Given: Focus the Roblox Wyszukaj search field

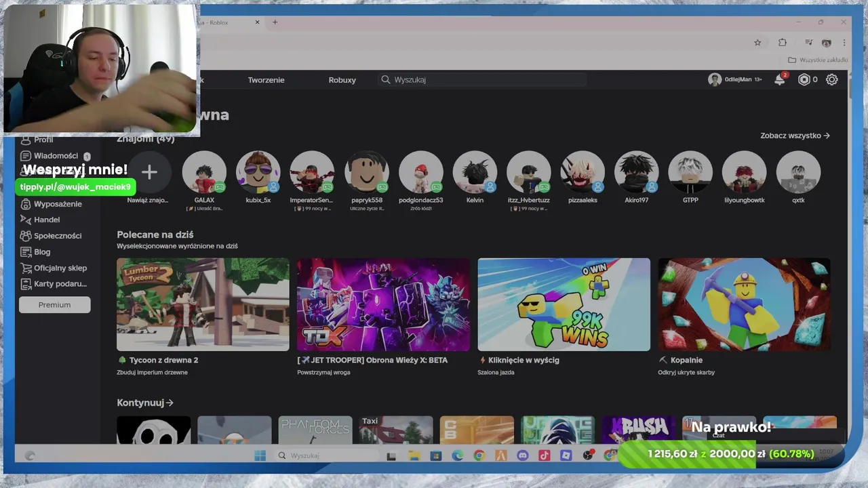Looking at the screenshot, I should click(483, 79).
